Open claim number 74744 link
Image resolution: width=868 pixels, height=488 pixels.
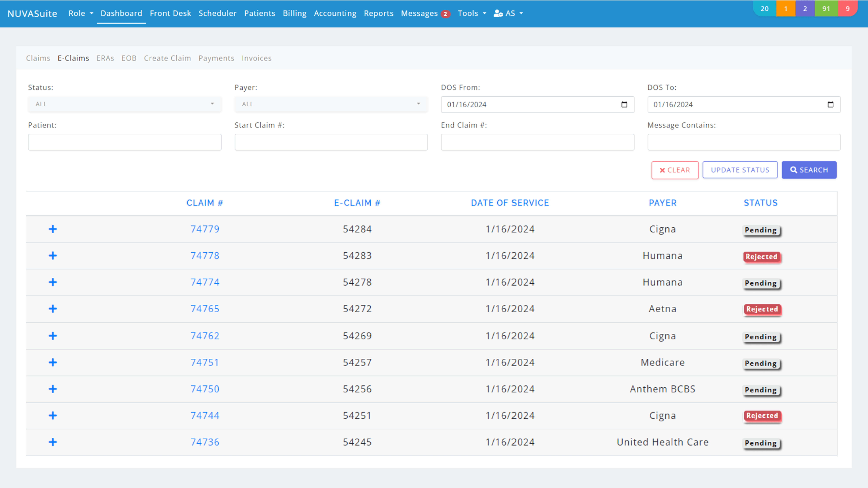click(205, 416)
